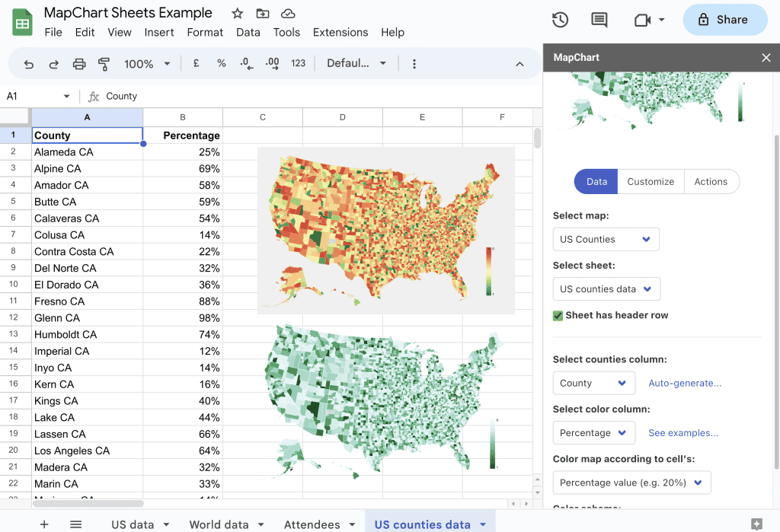
Task: Click the MapChart sidebar scrollbar
Action: click(x=776, y=302)
